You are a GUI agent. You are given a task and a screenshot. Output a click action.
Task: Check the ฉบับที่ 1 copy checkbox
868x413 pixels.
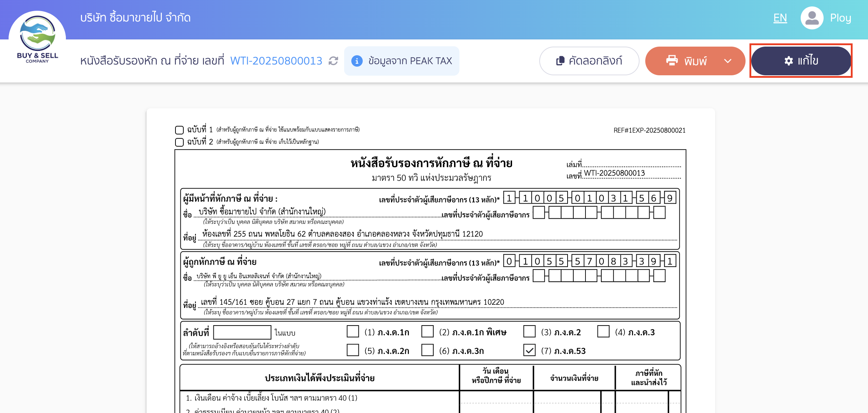pyautogui.click(x=179, y=130)
